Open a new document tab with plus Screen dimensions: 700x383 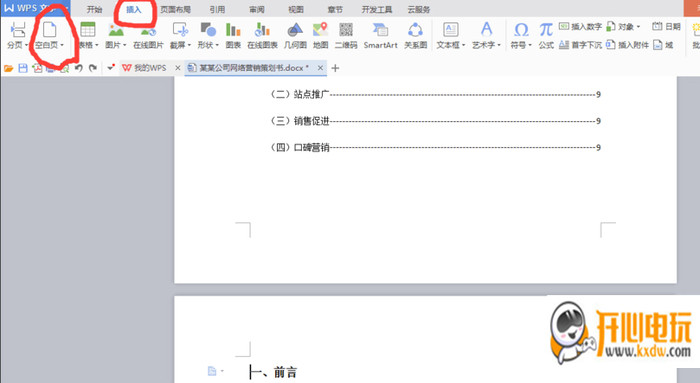click(335, 68)
